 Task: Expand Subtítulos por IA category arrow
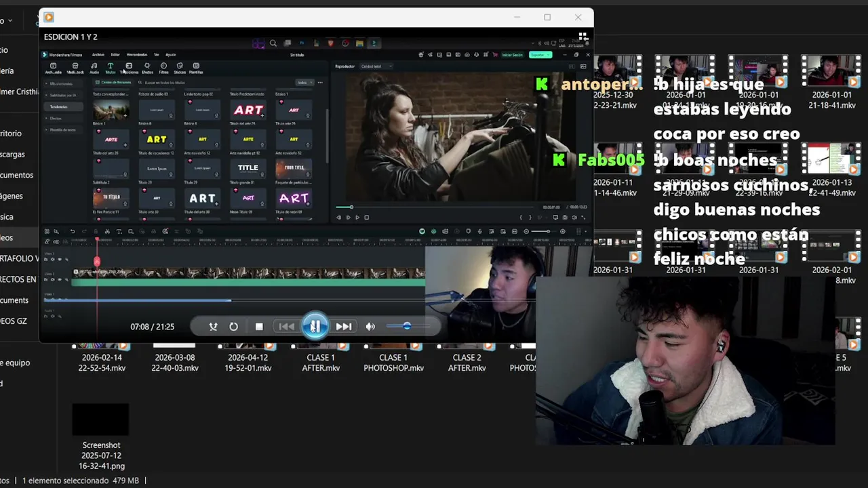[x=47, y=95]
